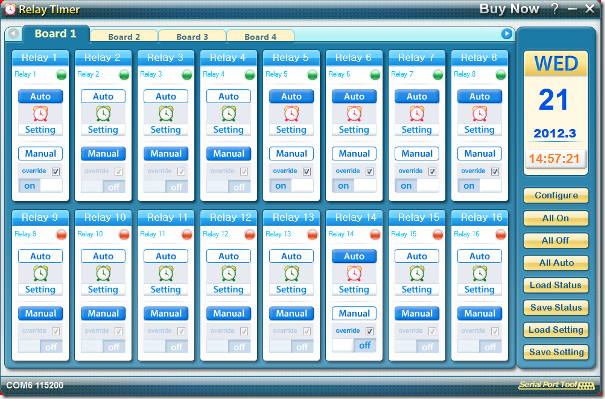Image resolution: width=605 pixels, height=399 pixels.
Task: Switch to Board 3 tab
Action: point(192,37)
